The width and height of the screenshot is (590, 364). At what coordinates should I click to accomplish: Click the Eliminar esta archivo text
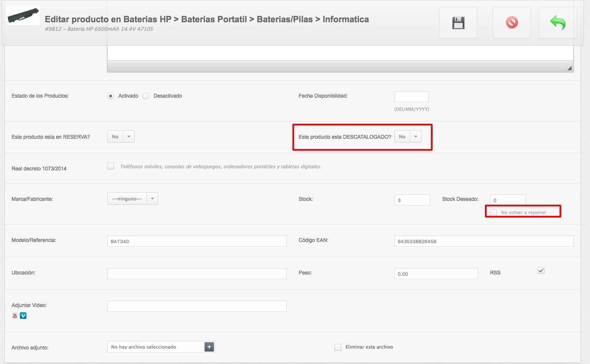click(369, 347)
